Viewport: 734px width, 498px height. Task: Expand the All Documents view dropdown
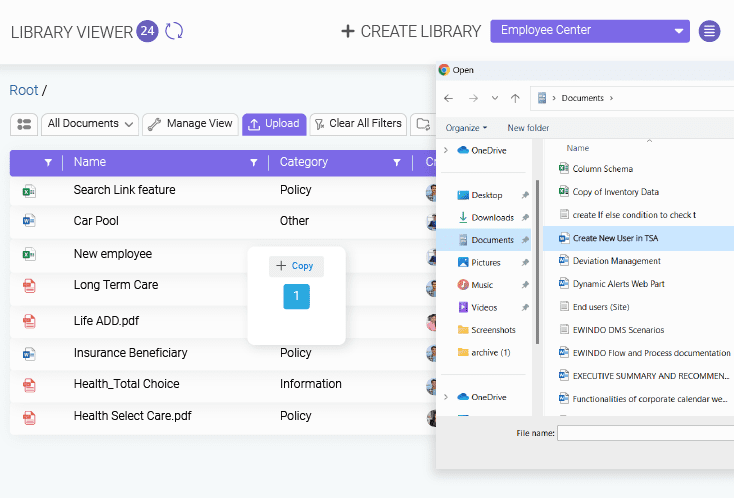(89, 124)
